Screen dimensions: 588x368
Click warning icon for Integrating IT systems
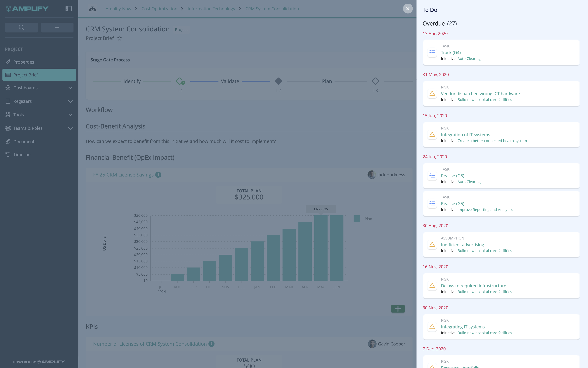pos(432,327)
